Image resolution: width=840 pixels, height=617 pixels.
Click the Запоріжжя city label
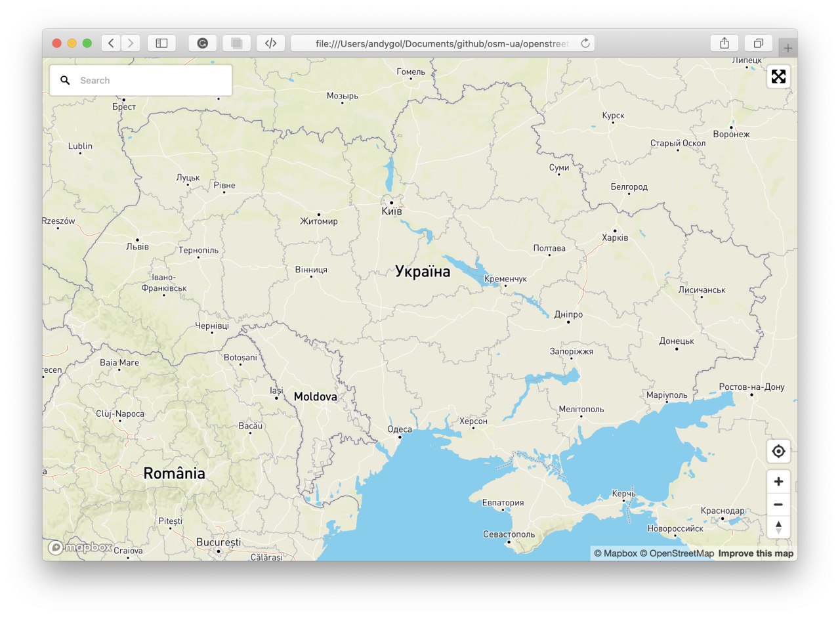pyautogui.click(x=572, y=351)
